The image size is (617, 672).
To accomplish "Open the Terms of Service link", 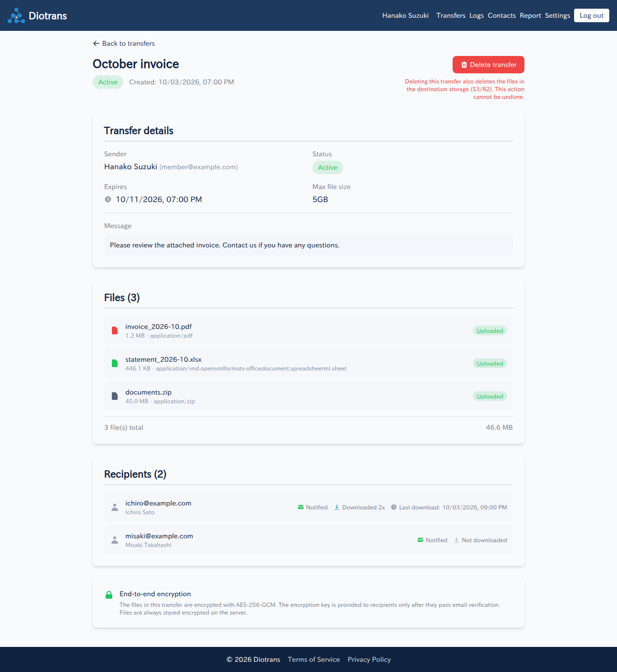I will 314,659.
